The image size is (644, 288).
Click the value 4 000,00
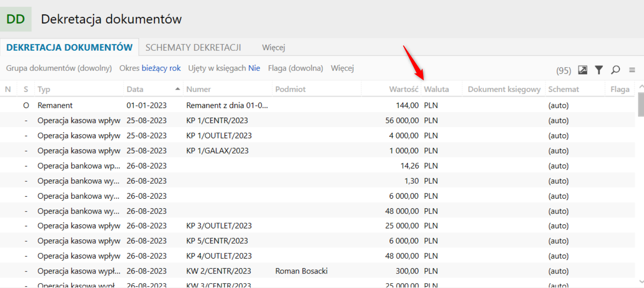tap(404, 136)
